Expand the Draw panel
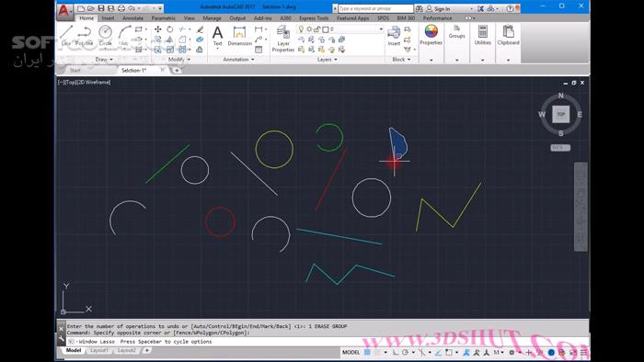Image resolution: width=644 pixels, height=362 pixels. pos(104,60)
